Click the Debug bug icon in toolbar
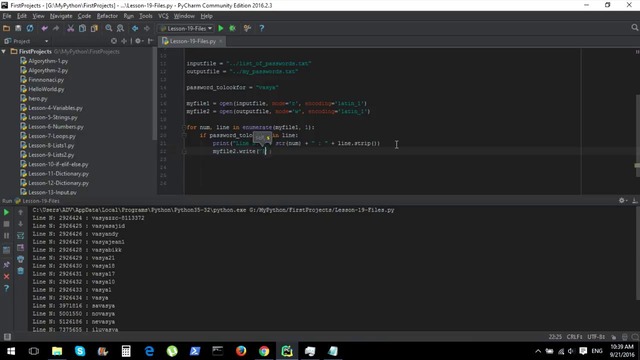 (x=233, y=28)
